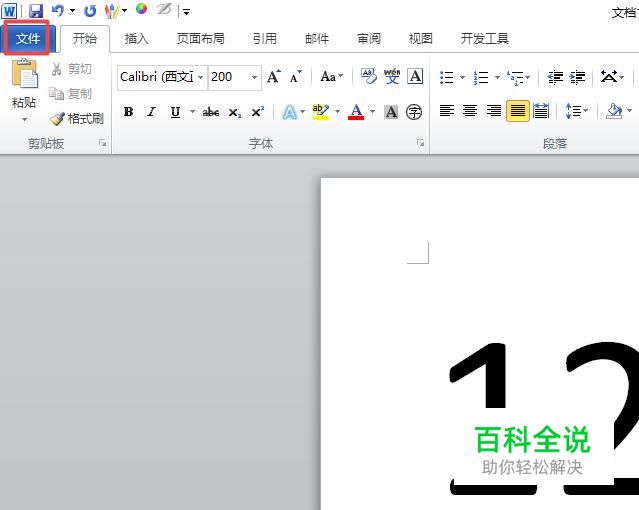
Task: Center align text
Action: point(470,110)
